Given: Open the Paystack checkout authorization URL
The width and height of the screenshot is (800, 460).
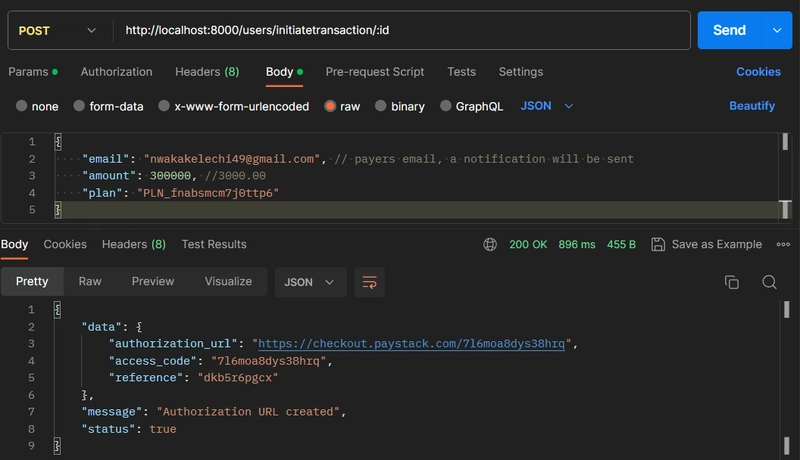Looking at the screenshot, I should click(408, 344).
